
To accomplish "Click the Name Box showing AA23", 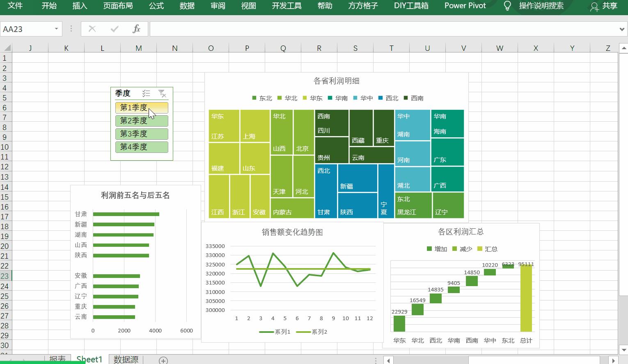I will pos(27,29).
